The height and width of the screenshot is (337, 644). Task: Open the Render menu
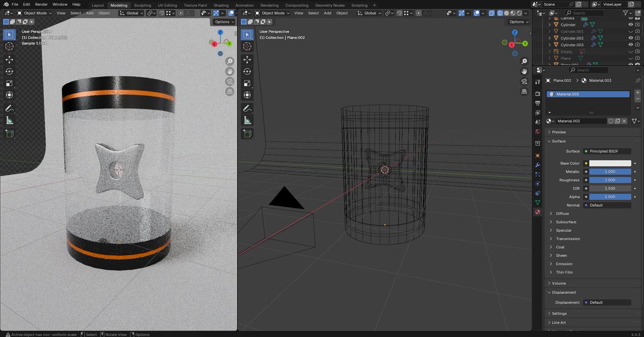coord(41,4)
